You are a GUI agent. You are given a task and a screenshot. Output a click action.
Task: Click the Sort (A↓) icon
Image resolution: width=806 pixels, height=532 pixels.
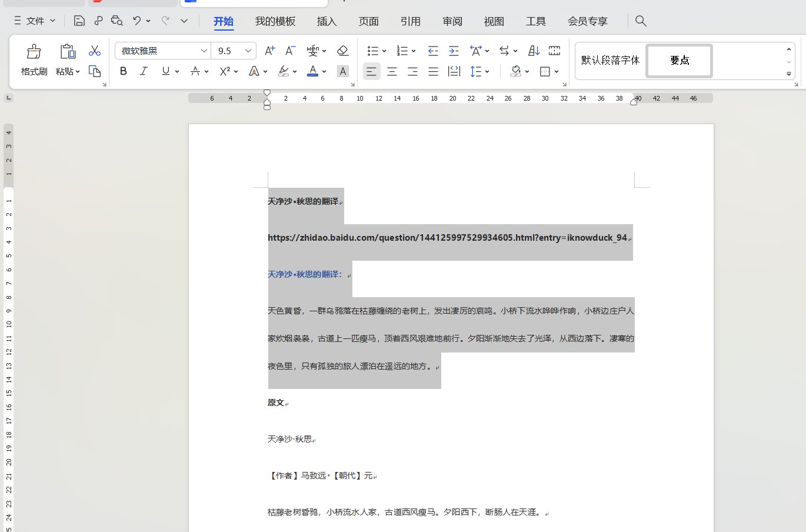(534, 51)
